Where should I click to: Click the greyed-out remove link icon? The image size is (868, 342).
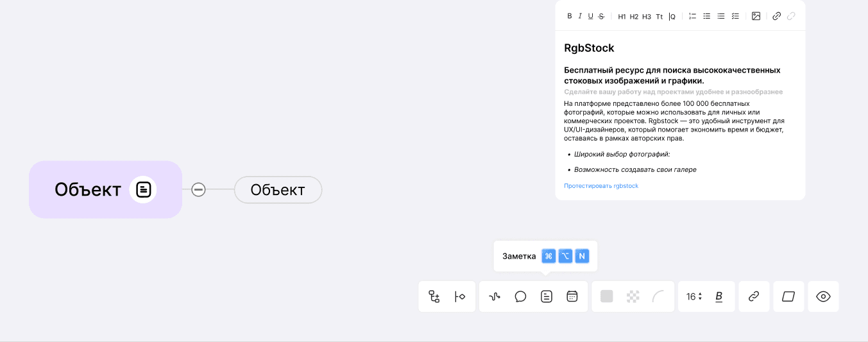pos(791,16)
